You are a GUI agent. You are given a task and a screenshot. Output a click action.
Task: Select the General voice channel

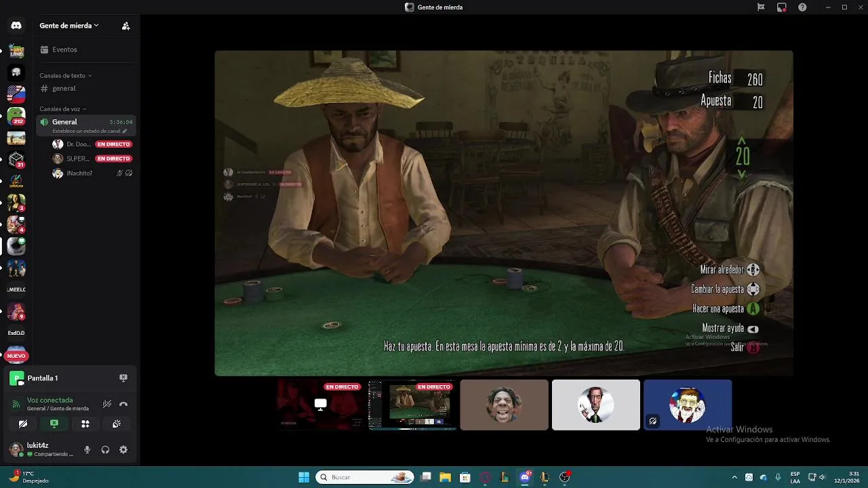point(85,125)
